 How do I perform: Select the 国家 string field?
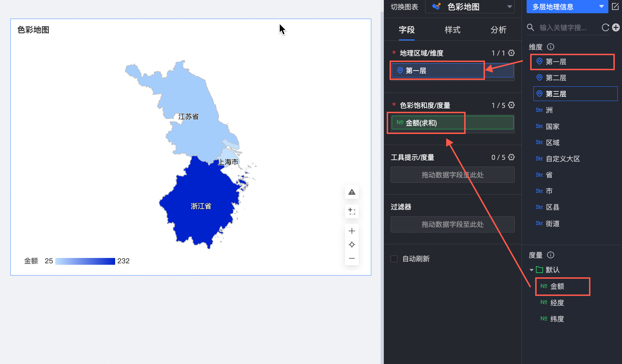[575, 126]
